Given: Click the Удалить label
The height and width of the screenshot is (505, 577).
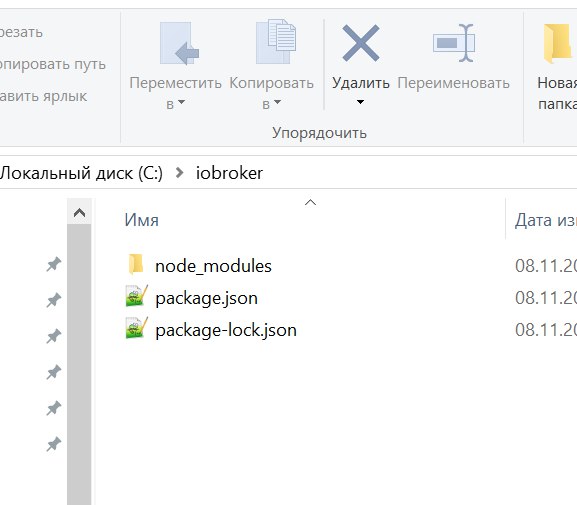Looking at the screenshot, I should 361,83.
